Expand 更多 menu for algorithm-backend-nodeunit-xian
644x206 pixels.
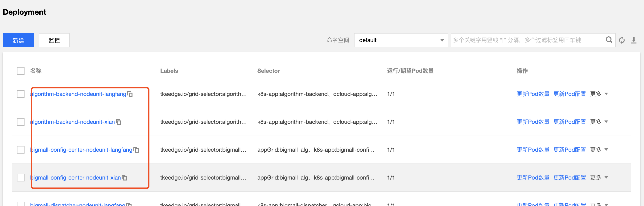point(599,122)
